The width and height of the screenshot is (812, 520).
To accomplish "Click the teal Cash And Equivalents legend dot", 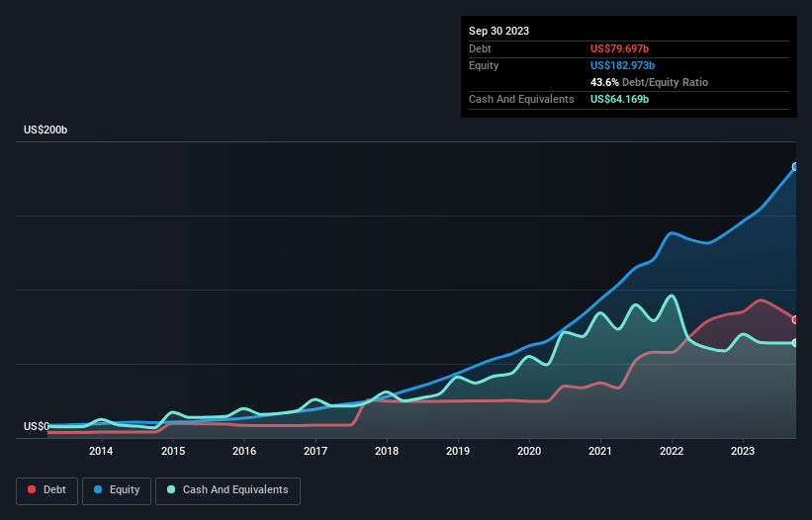I will 171,489.
